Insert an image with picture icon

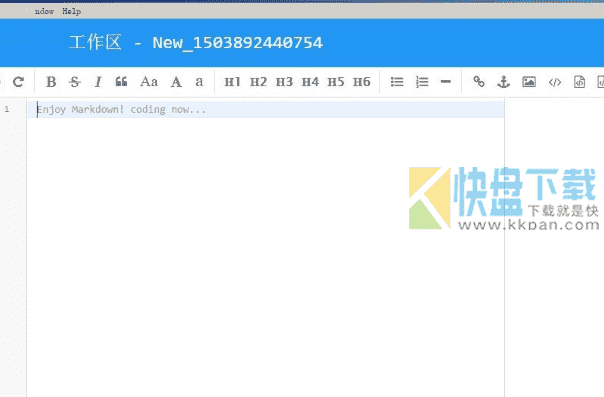(x=529, y=82)
